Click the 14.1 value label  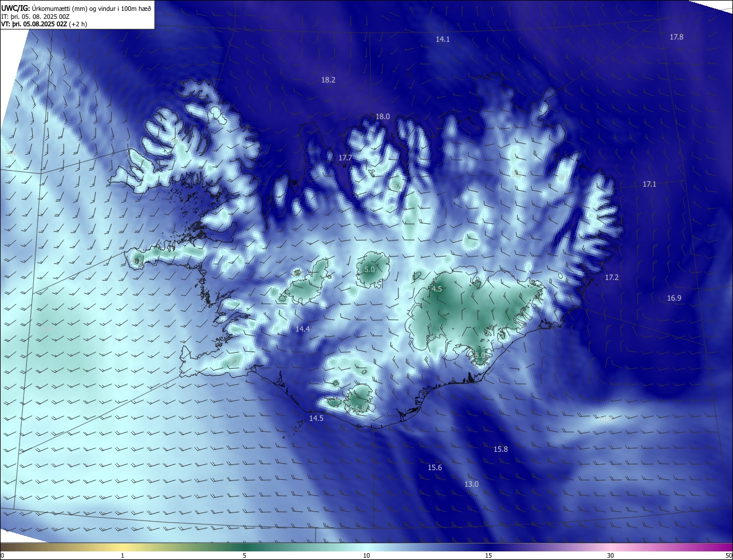[x=443, y=40]
